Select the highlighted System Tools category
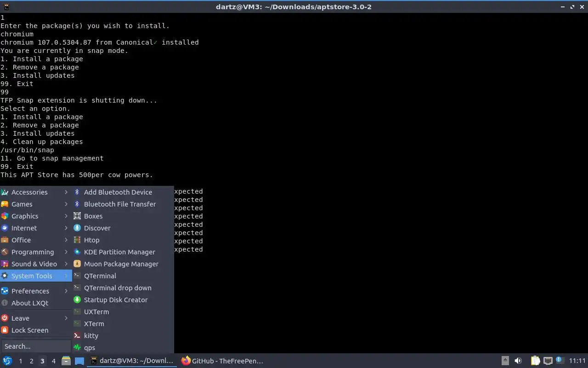The image size is (588, 368). point(36,276)
